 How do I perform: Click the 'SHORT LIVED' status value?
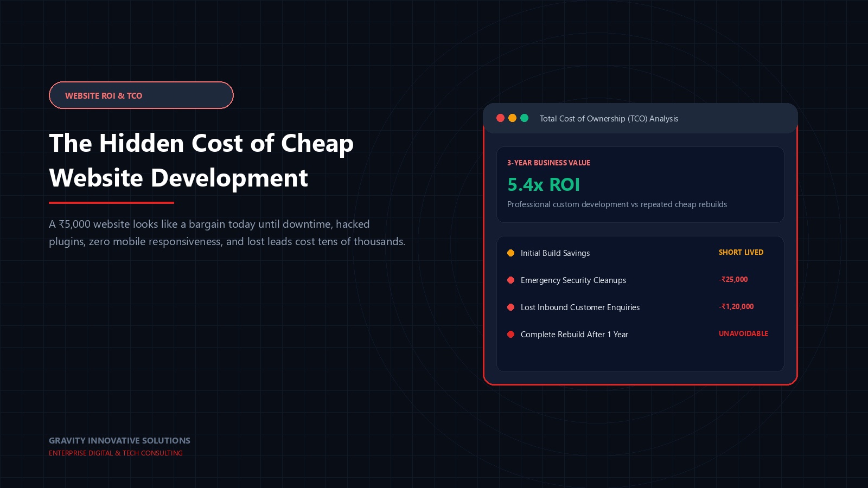(x=741, y=252)
